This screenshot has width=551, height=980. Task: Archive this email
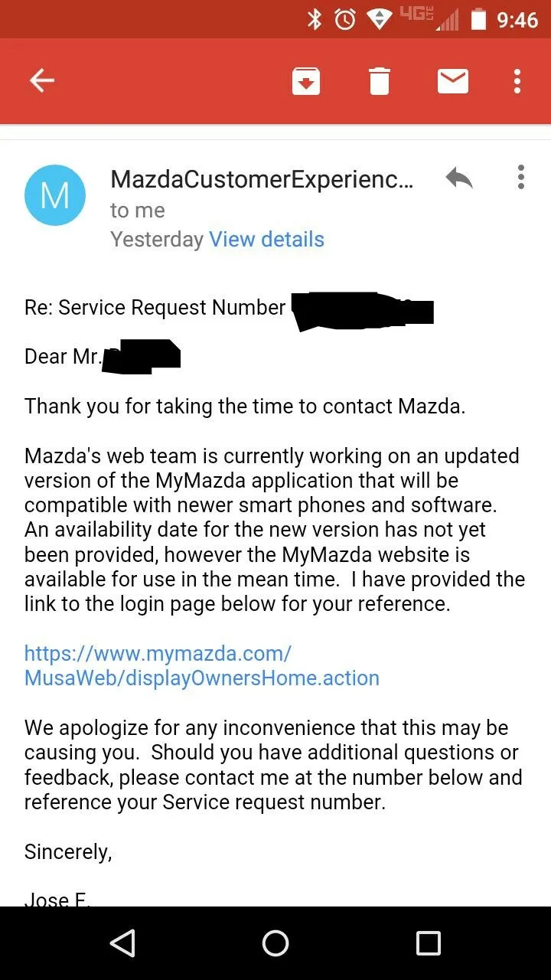[306, 81]
